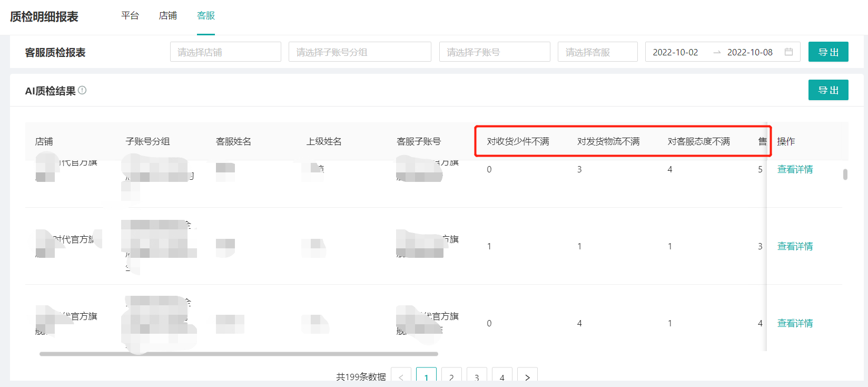Click value 3 under 对发货物流不满, first row
The width and height of the screenshot is (868, 387).
pyautogui.click(x=579, y=169)
